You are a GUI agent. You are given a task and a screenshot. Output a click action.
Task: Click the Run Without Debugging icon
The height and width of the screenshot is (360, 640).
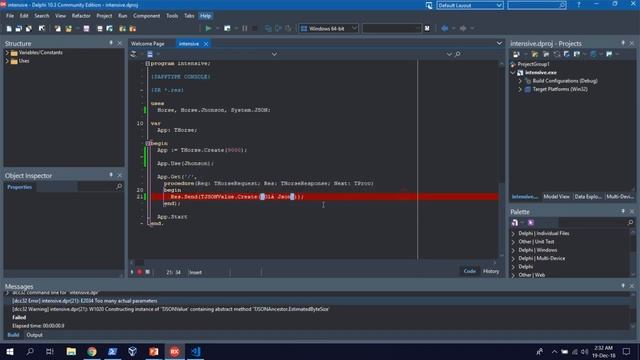click(227, 28)
